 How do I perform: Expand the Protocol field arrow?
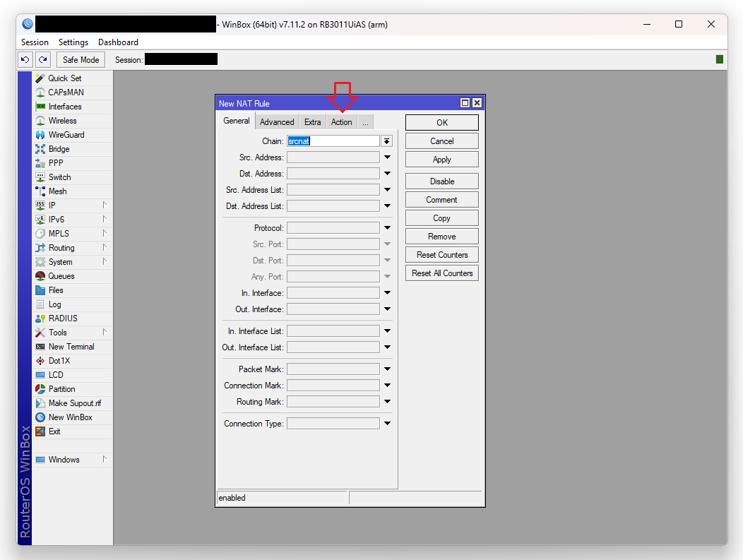(x=387, y=228)
